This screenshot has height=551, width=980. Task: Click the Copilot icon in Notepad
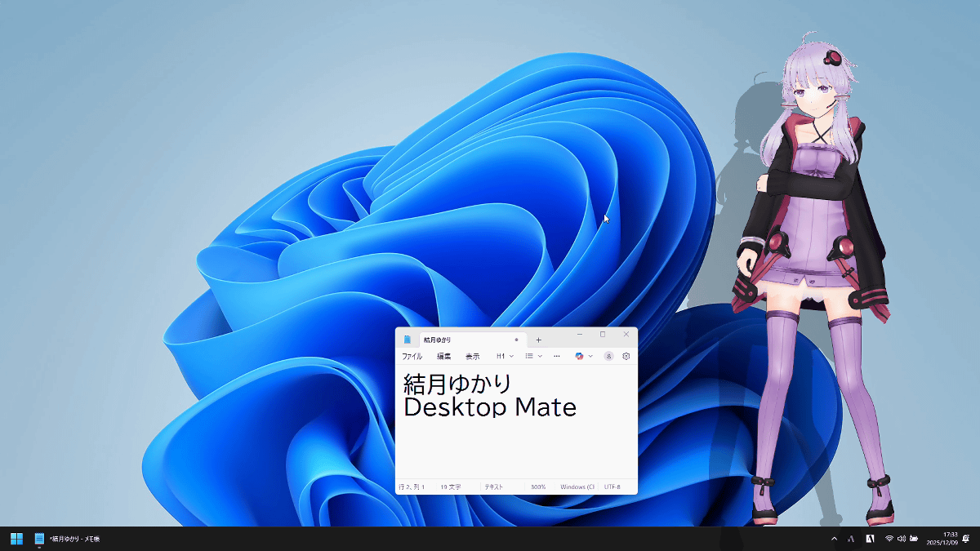pyautogui.click(x=579, y=357)
